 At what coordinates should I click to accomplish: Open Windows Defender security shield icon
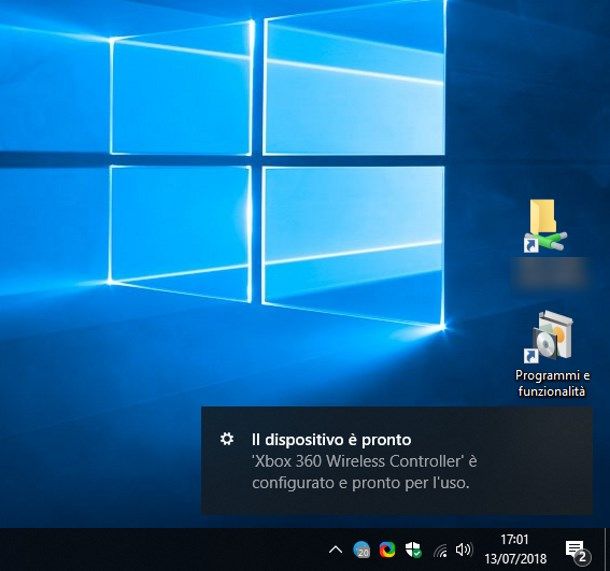(413, 550)
